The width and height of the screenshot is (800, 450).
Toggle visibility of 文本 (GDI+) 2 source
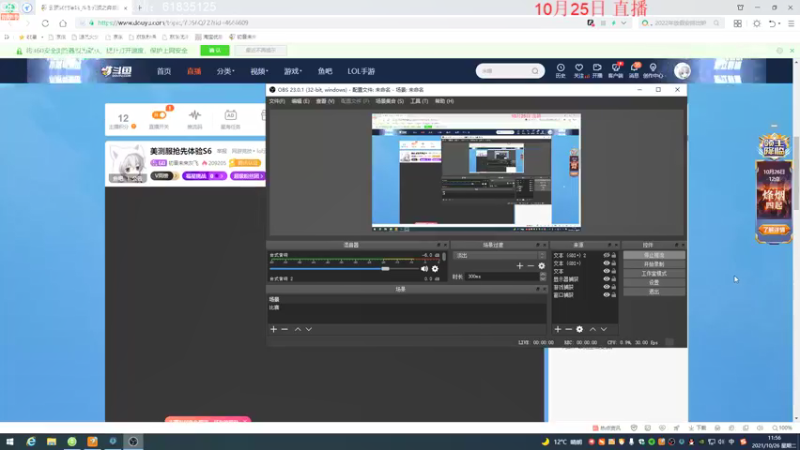(x=606, y=255)
